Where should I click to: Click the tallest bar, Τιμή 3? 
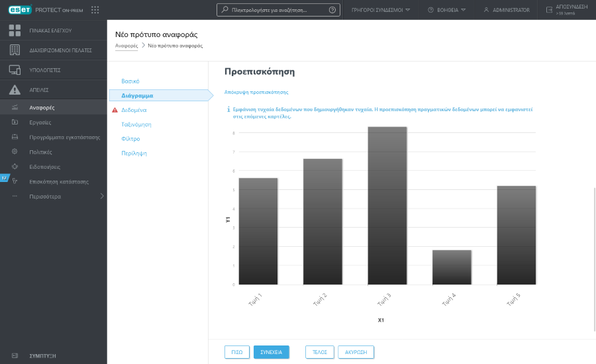(x=387, y=205)
